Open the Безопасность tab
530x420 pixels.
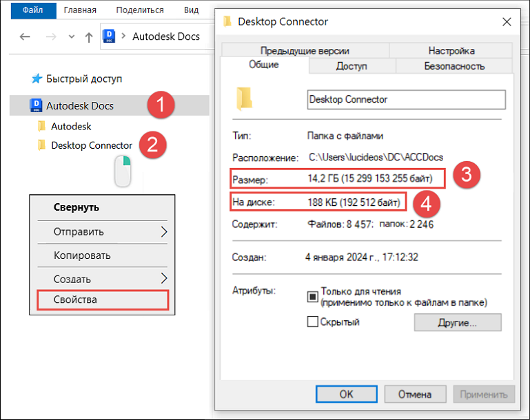[454, 66]
